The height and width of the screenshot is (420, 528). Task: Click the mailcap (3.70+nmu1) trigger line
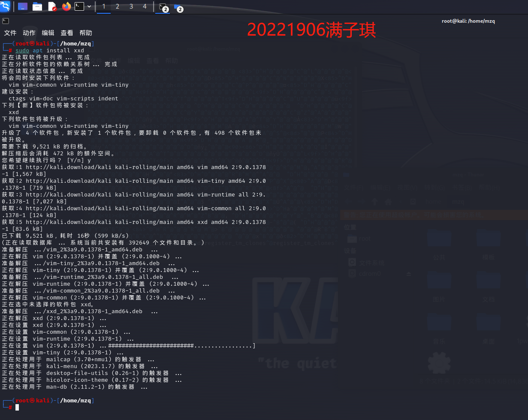click(x=78, y=359)
